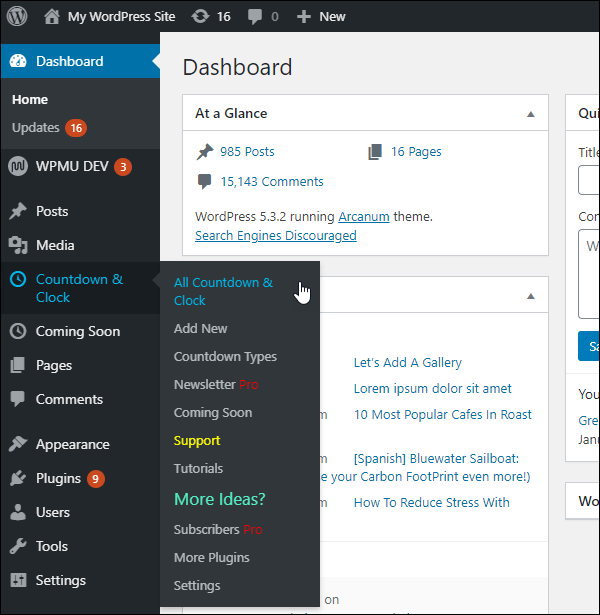Open 10 Most Popular Cafes In Roast post
Screen dimensions: 600x615
pos(442,414)
